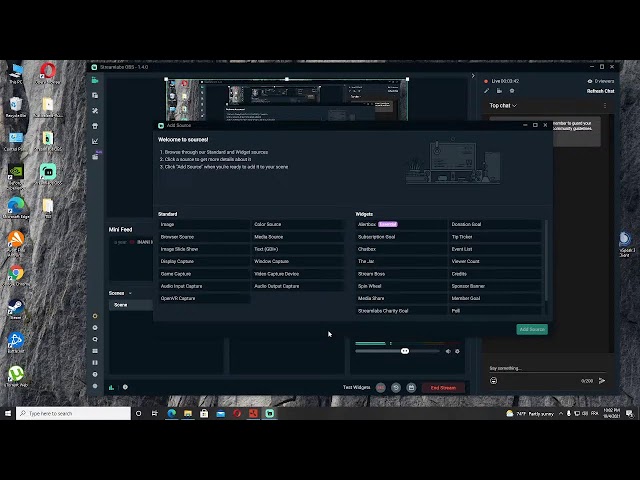640x480 pixels.
Task: Click the pencil edit icon under Live timer
Action: pyautogui.click(x=487, y=91)
